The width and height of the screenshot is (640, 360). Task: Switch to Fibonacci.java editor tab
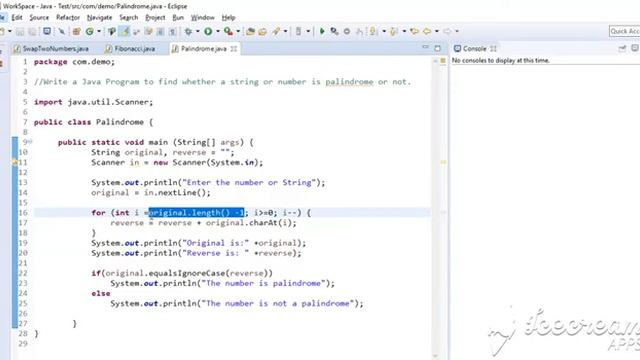[x=131, y=49]
